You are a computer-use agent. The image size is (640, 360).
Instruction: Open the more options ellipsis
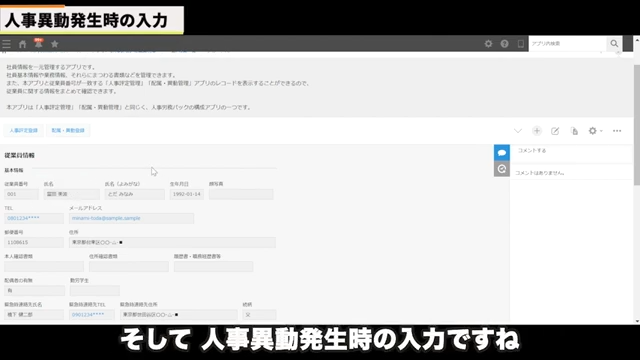(x=617, y=131)
